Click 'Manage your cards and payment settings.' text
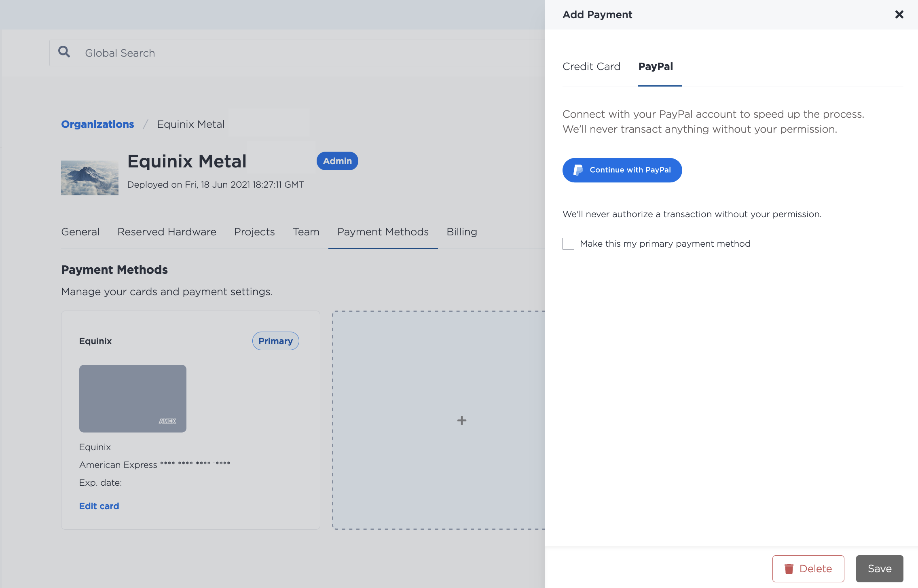The image size is (918, 588). tap(167, 292)
